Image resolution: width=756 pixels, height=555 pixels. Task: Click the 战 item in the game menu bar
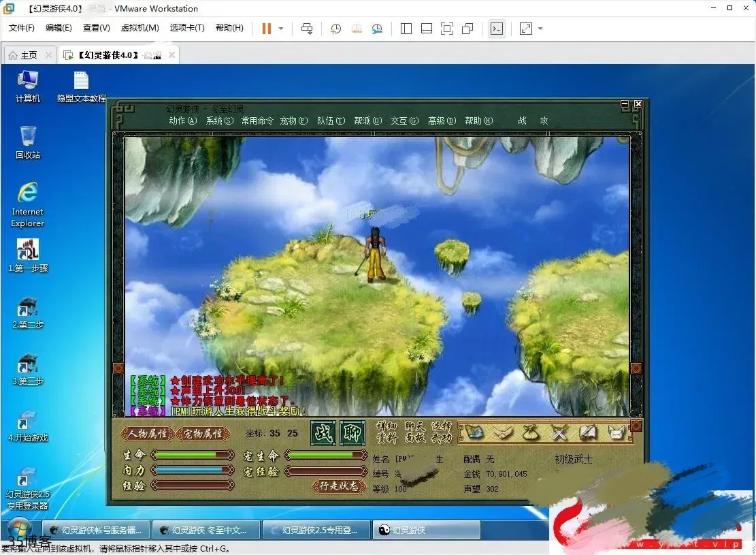click(522, 121)
